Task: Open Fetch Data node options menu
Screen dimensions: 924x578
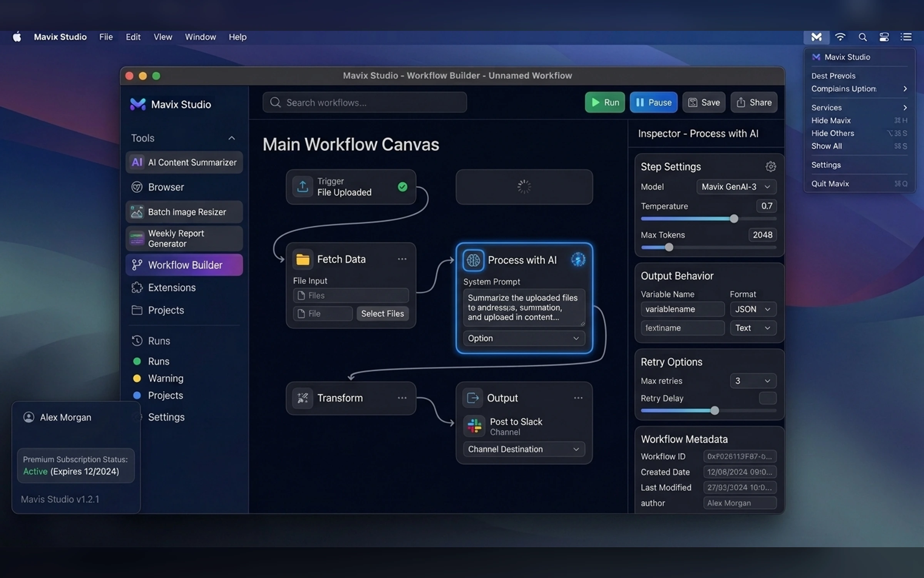Action: (x=402, y=259)
